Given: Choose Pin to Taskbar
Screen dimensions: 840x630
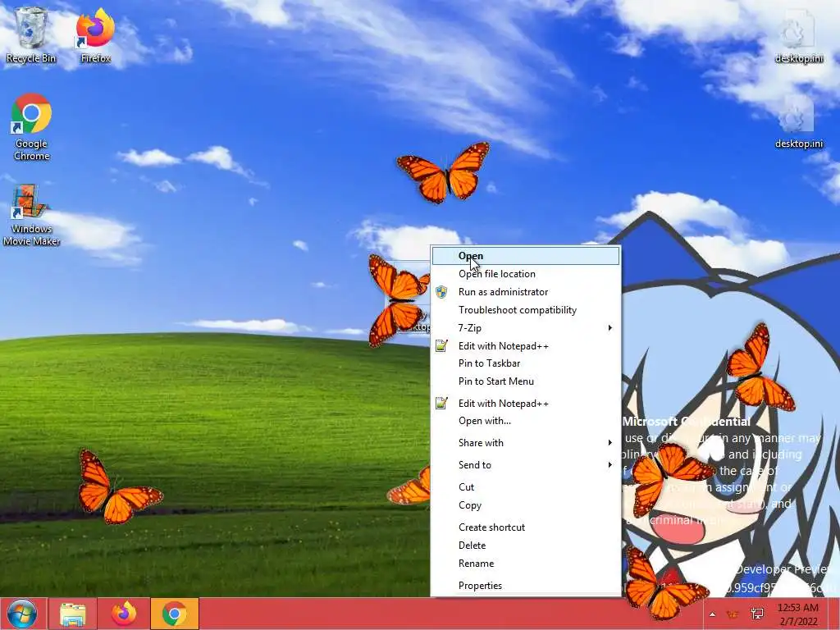Looking at the screenshot, I should tap(526, 363).
